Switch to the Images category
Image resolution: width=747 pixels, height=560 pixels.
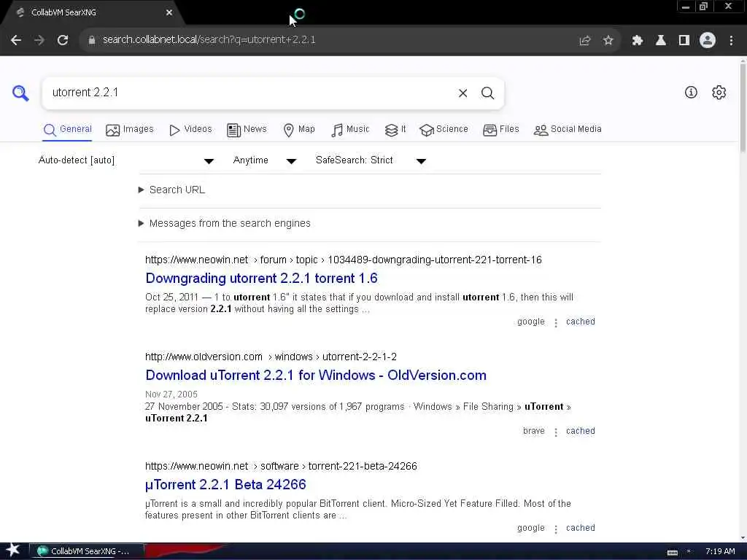(130, 130)
